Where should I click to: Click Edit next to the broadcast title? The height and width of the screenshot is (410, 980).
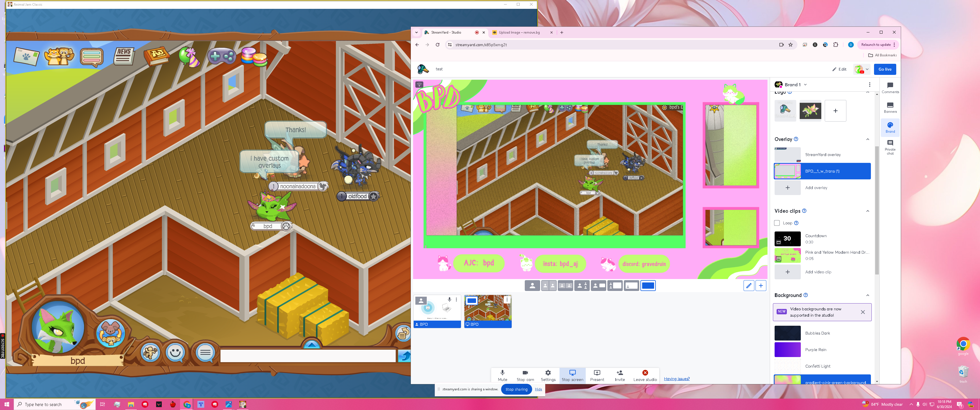click(x=839, y=69)
